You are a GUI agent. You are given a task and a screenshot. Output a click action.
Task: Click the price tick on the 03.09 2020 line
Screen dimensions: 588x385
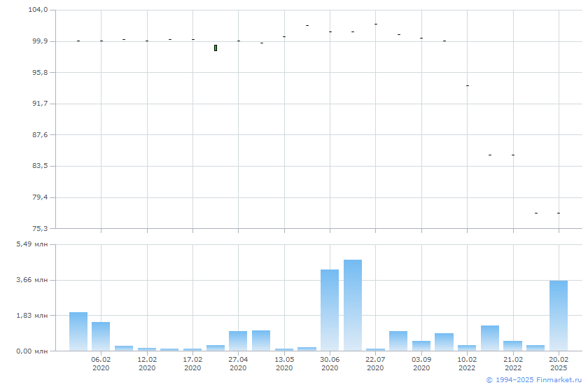[421, 38]
